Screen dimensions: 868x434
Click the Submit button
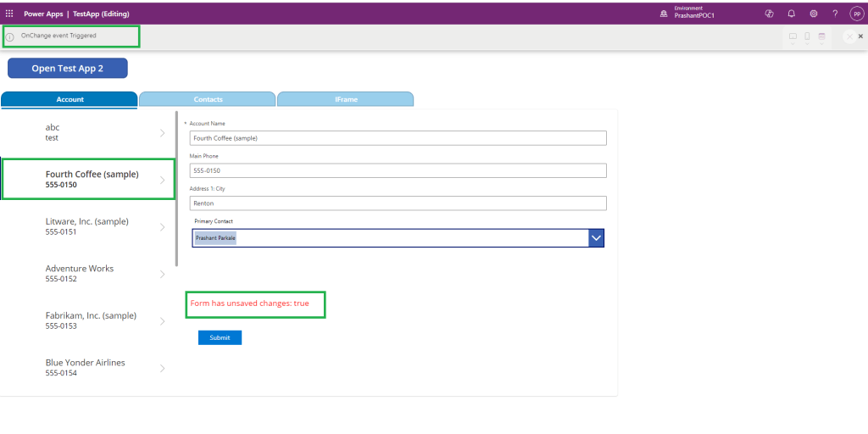(x=220, y=337)
